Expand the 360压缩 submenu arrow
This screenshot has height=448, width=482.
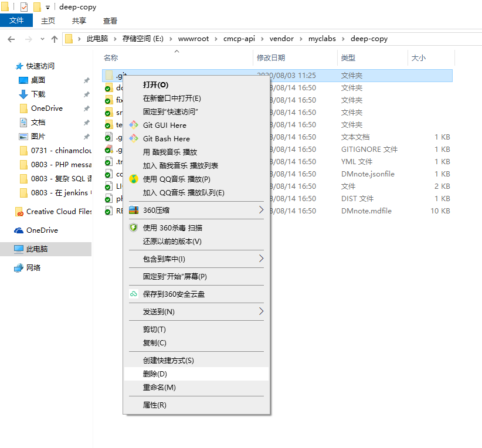[262, 210]
